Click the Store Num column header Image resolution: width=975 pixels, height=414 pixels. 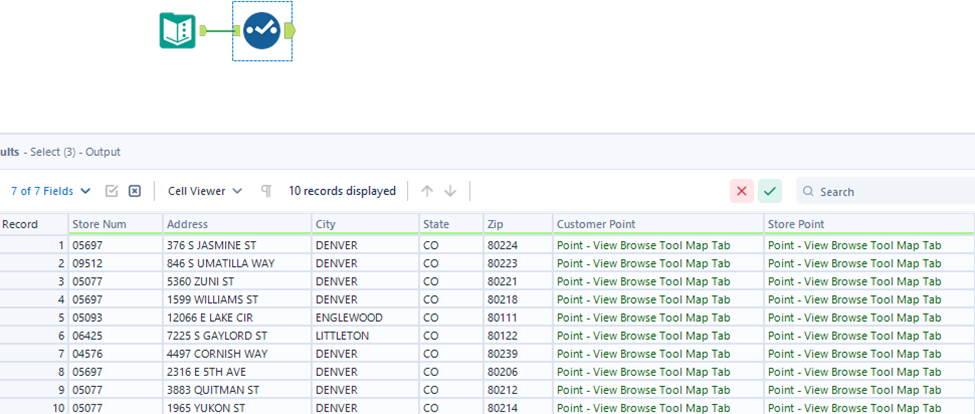pyautogui.click(x=116, y=224)
